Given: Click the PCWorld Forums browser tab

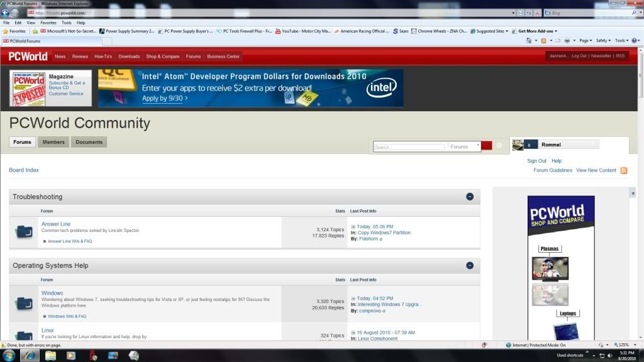Looking at the screenshot, I should click(52, 41).
